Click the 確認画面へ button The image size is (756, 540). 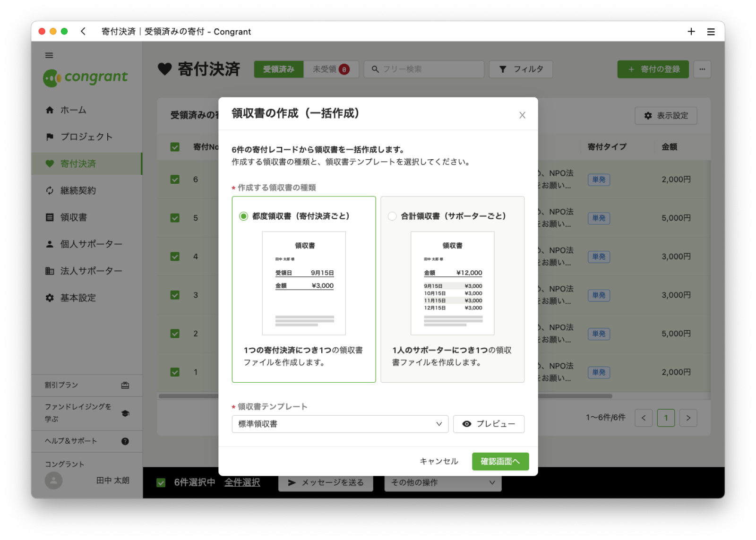click(x=500, y=462)
